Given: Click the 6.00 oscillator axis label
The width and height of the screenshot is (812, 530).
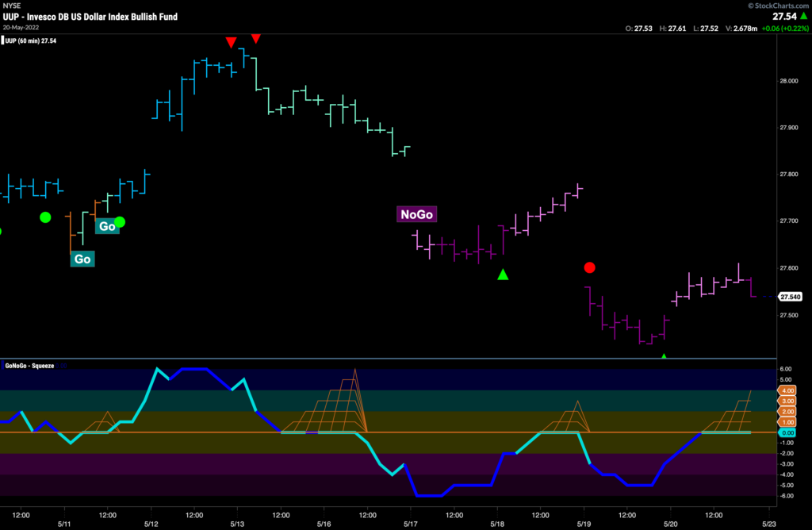Looking at the screenshot, I should point(786,369).
